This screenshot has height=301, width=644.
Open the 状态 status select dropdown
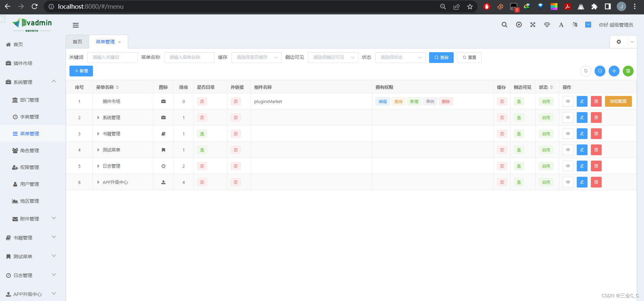(x=401, y=58)
